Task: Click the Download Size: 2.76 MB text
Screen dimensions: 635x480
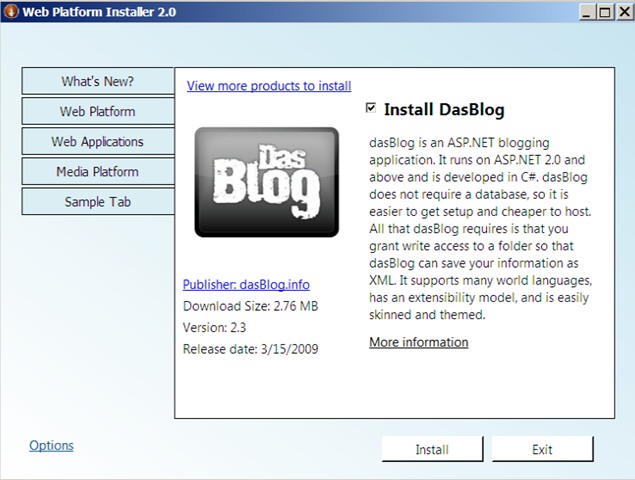Action: point(250,306)
